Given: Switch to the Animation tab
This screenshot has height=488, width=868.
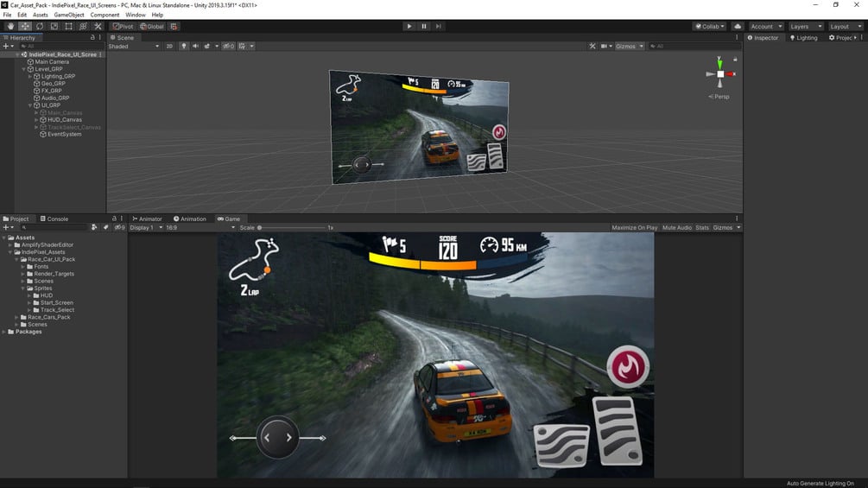Looking at the screenshot, I should point(190,219).
